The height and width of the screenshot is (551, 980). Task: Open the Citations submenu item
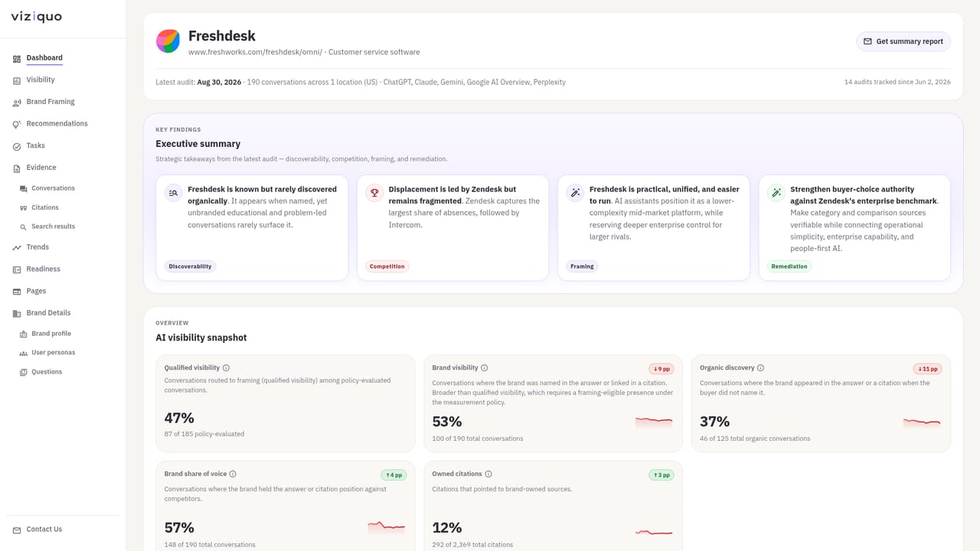[x=45, y=207]
